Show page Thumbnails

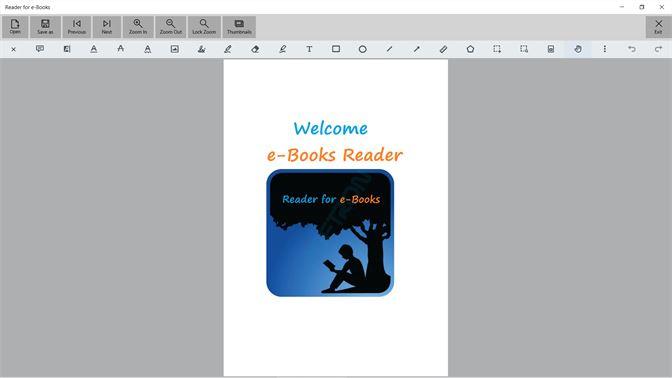pos(239,27)
